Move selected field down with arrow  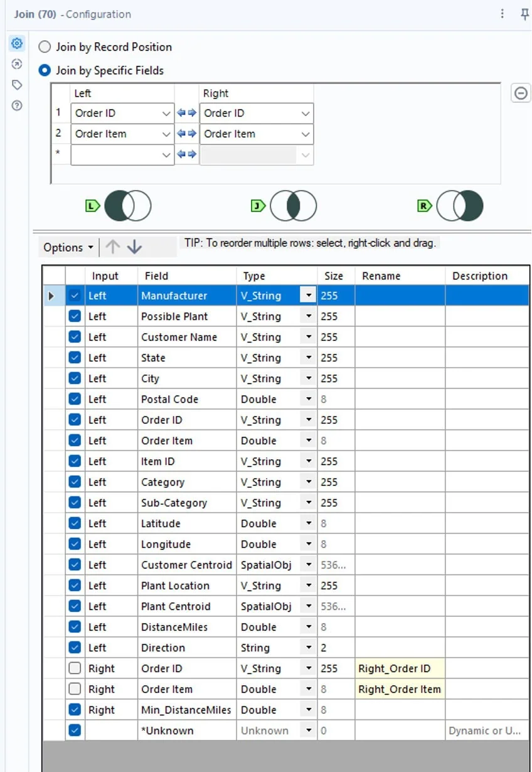click(x=134, y=247)
